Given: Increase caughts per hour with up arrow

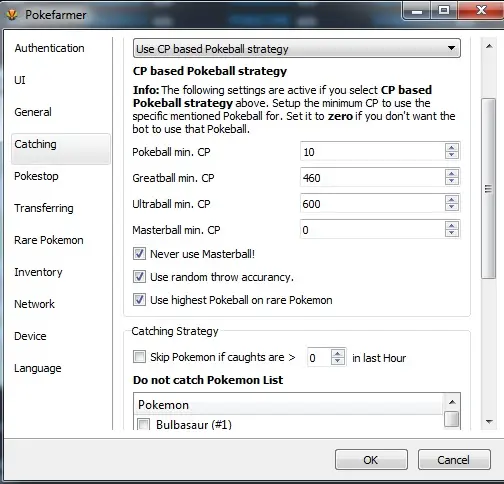Looking at the screenshot, I should pos(338,354).
